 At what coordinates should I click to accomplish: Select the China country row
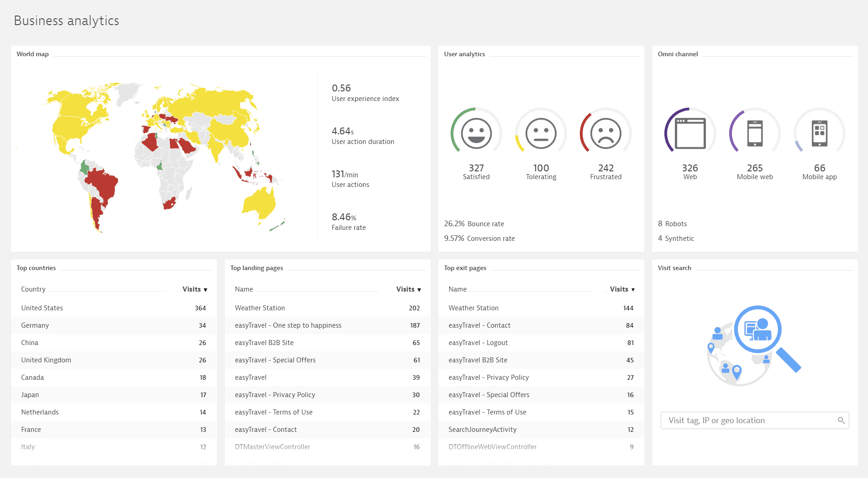[x=114, y=343]
